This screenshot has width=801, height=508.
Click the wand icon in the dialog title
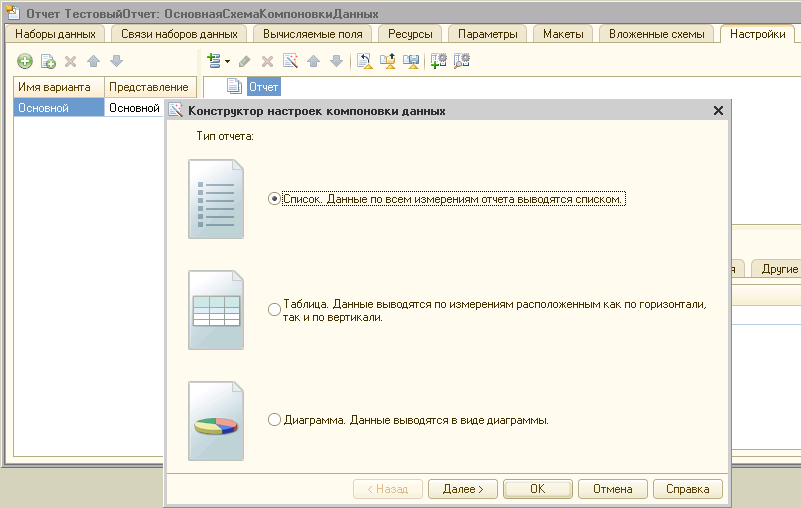coord(176,110)
